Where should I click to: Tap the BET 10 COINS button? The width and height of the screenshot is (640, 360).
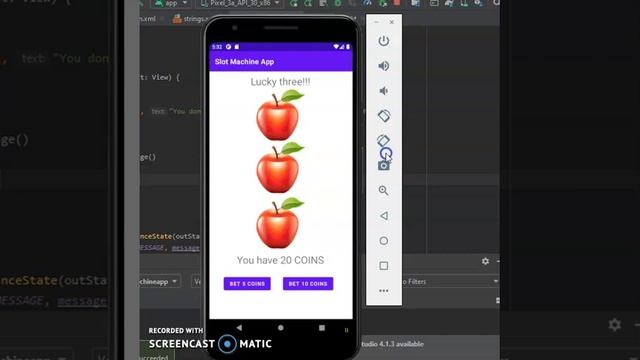308,284
